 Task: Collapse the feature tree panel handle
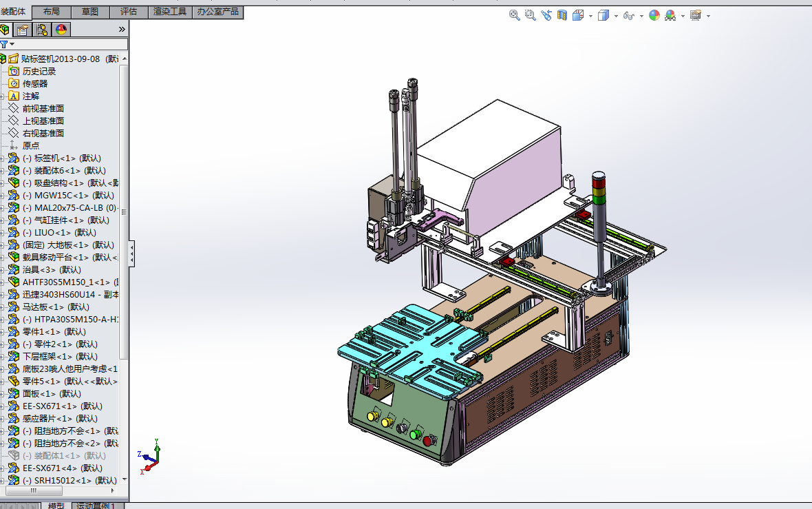[x=131, y=253]
